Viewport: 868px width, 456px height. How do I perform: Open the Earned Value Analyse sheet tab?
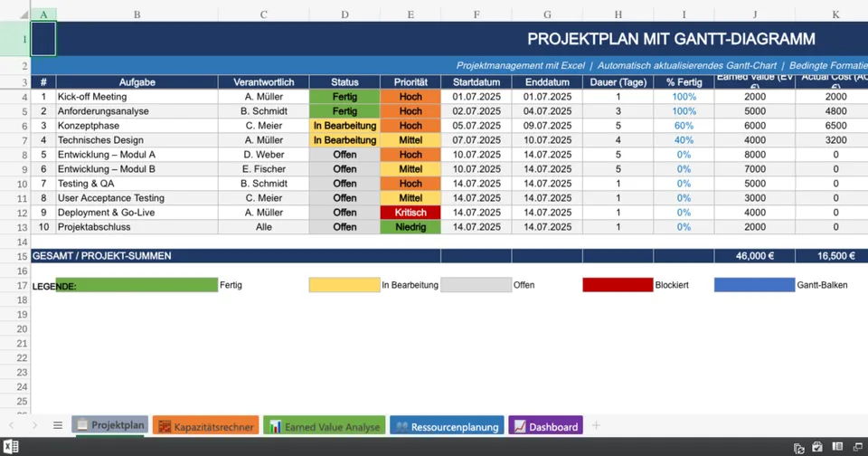tap(324, 425)
